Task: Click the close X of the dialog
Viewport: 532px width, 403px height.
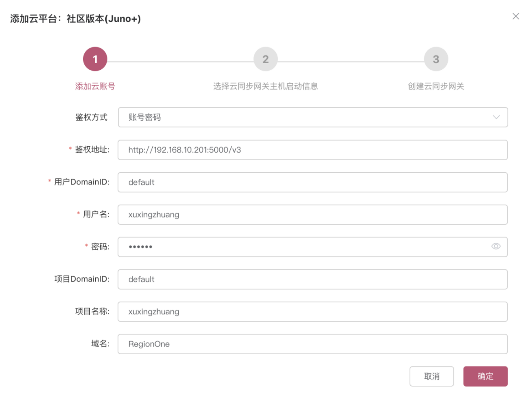Action: click(516, 16)
